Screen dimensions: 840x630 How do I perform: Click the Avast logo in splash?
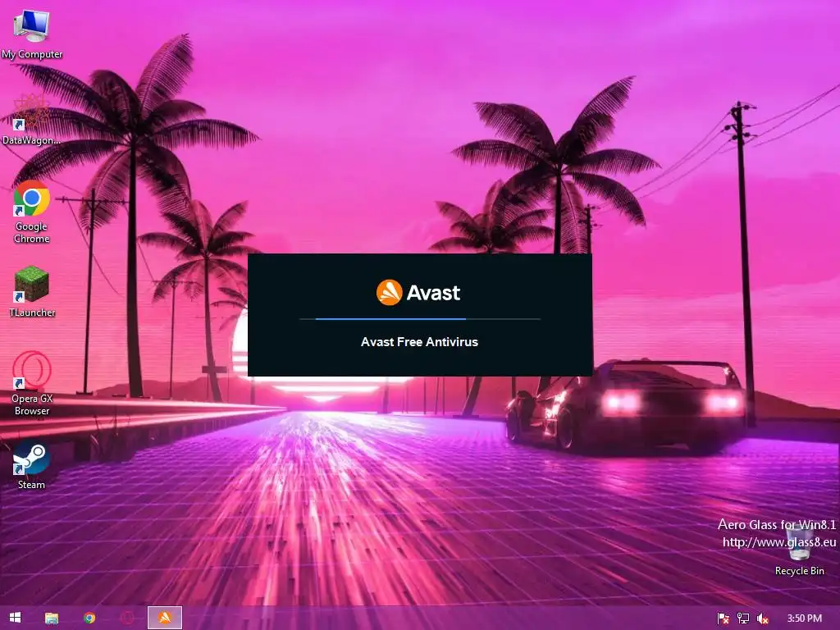tap(418, 293)
